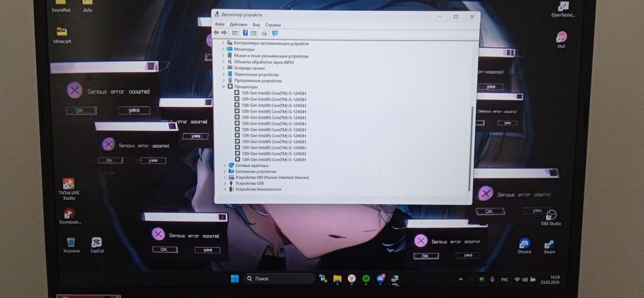The width and height of the screenshot is (644, 298).
Task: Select the Корзина recycle bin icon
Action: pyautogui.click(x=71, y=245)
